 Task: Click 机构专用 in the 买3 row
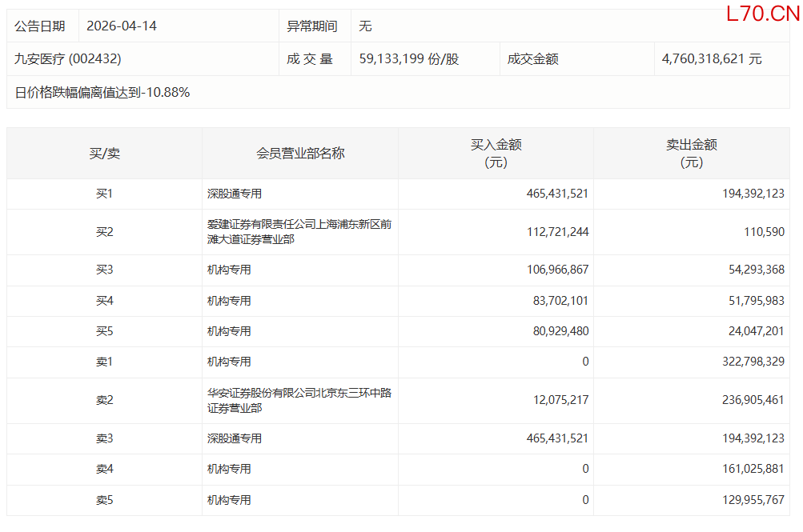click(x=229, y=270)
